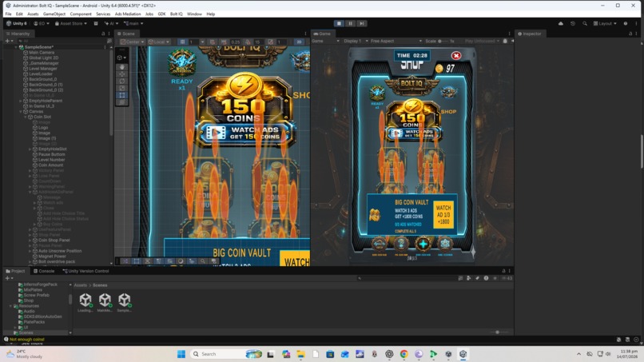Switch to Unity Version Control tab

click(x=85, y=271)
